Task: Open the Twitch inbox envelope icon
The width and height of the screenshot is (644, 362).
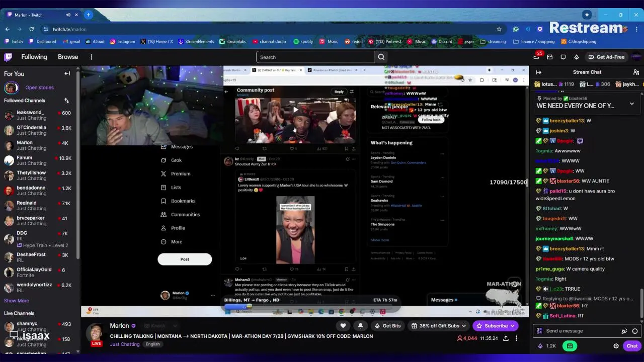Action: [550, 57]
